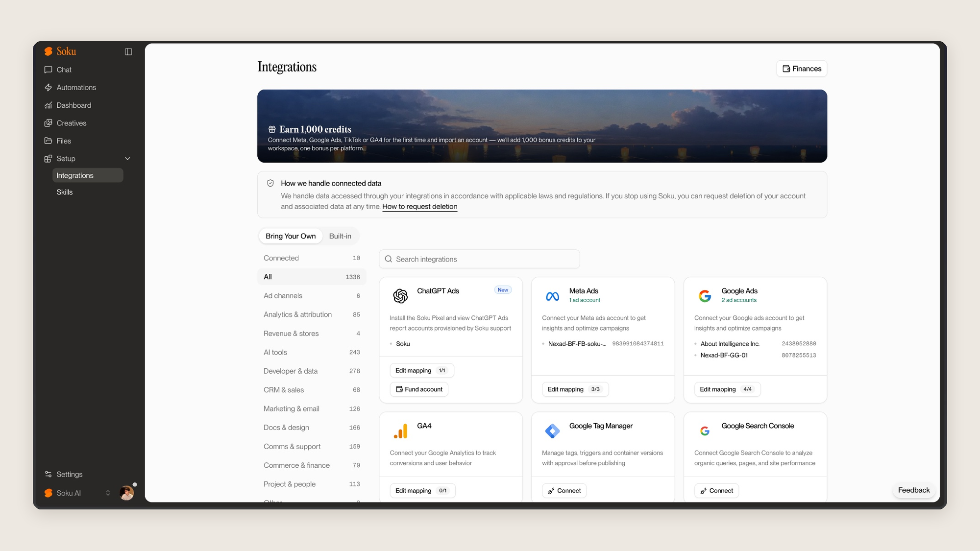Collapse the sidebar with the panel icon
Screen dimensions: 980x551
[128, 51]
